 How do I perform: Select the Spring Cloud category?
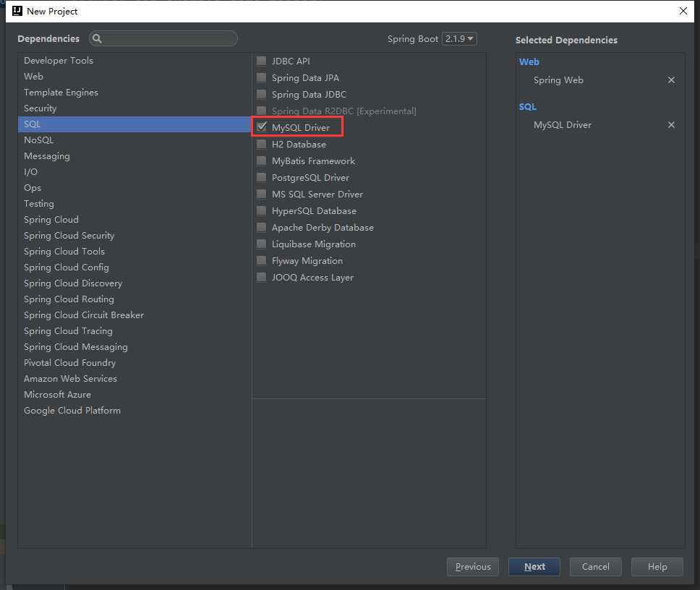click(x=135, y=220)
